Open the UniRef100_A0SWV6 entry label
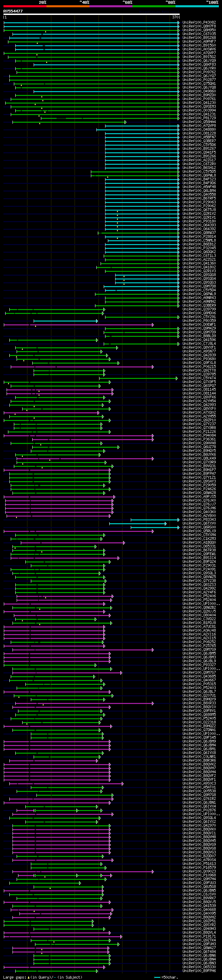Viewport: 222px width, 980px height. coord(199,49)
